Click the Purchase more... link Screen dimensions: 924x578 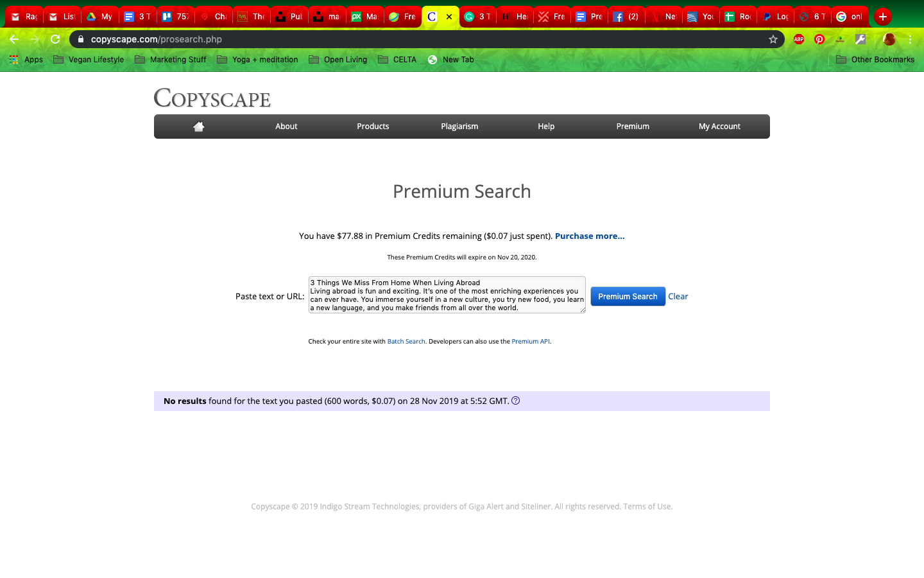pyautogui.click(x=590, y=236)
